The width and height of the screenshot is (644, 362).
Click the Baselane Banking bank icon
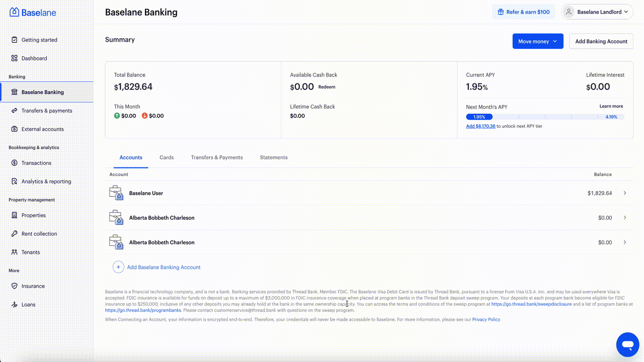tap(14, 92)
